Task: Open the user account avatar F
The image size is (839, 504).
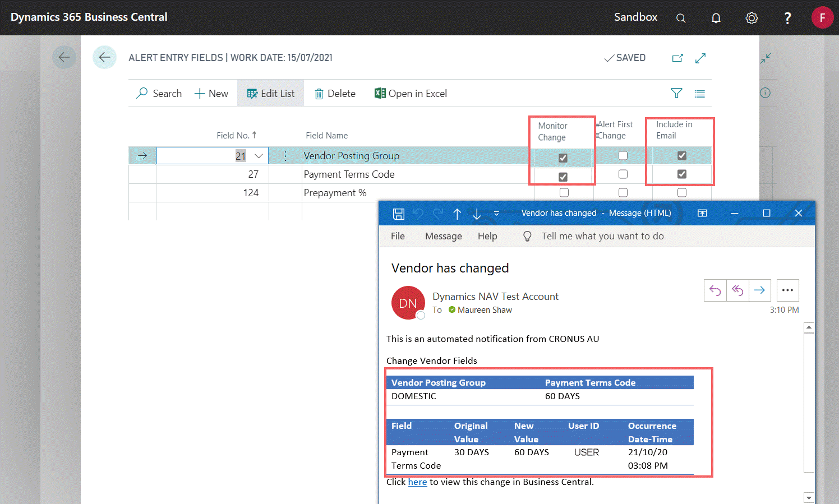Action: coord(822,17)
